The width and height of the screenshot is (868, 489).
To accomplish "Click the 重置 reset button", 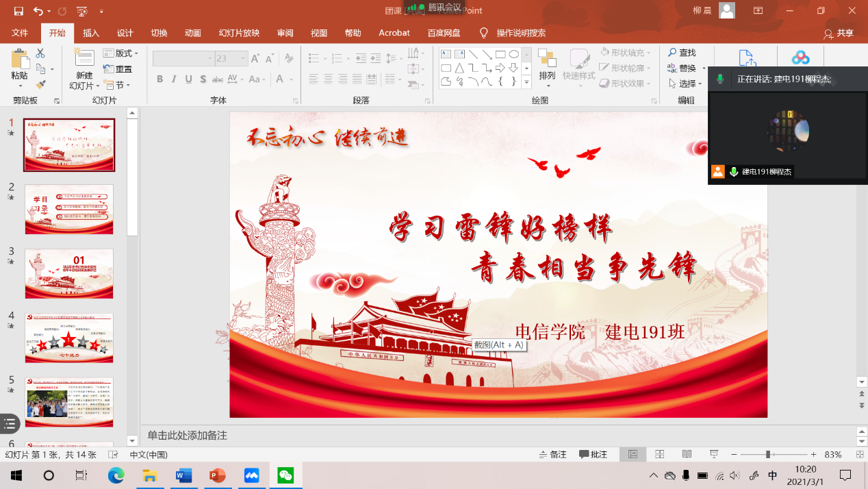I will pos(118,69).
